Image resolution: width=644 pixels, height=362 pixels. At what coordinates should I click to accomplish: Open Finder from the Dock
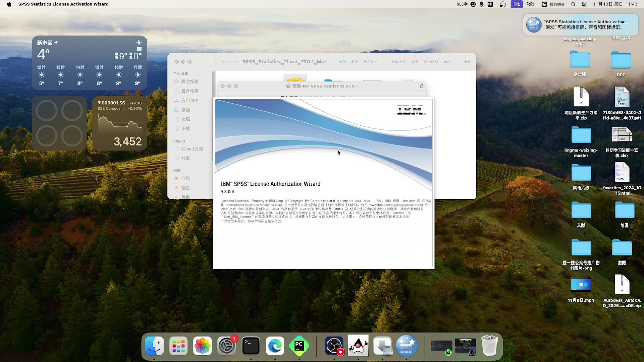(154, 346)
